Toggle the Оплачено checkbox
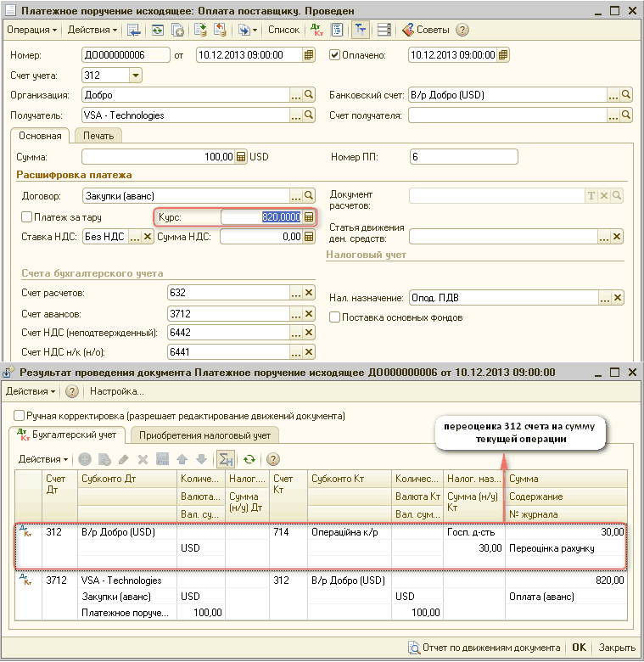The image size is (644, 662). [334, 55]
